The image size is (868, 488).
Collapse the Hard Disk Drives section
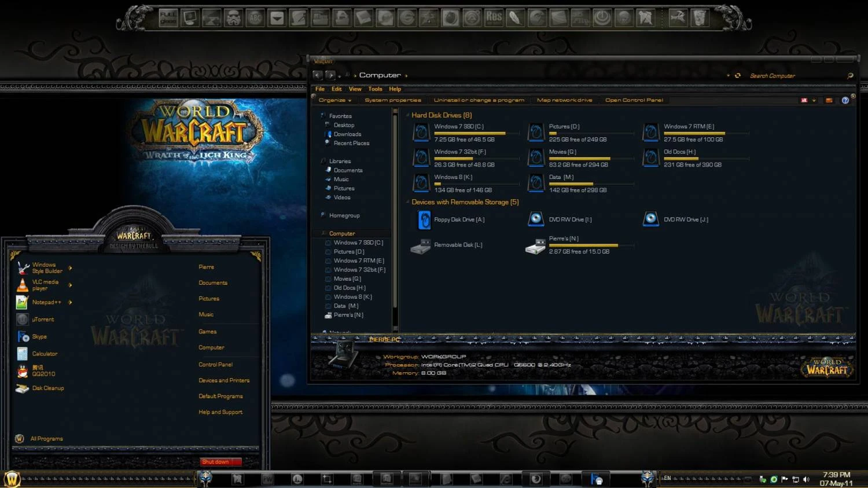[x=407, y=115]
